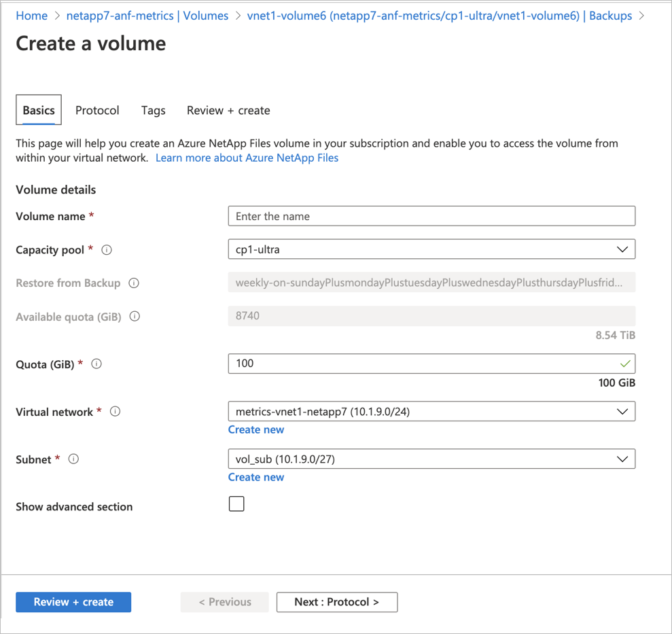Open Learn more about Azure NetApp Files
Screen dimensions: 672x634
pyautogui.click(x=247, y=158)
